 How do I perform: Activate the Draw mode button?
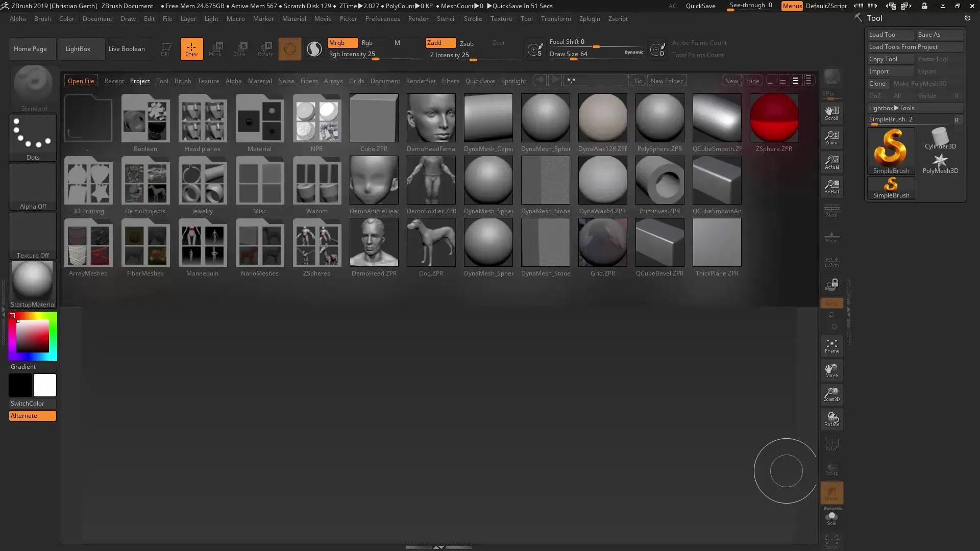(191, 49)
